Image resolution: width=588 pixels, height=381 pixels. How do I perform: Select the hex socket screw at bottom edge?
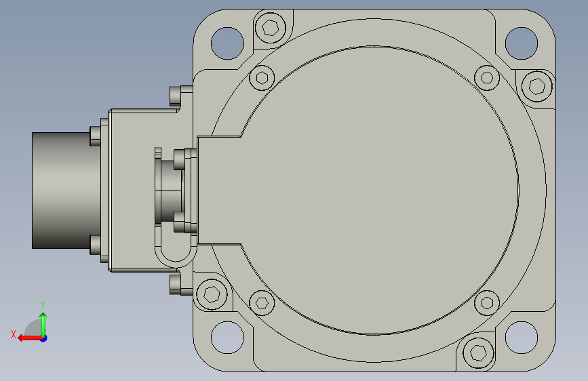click(x=478, y=353)
